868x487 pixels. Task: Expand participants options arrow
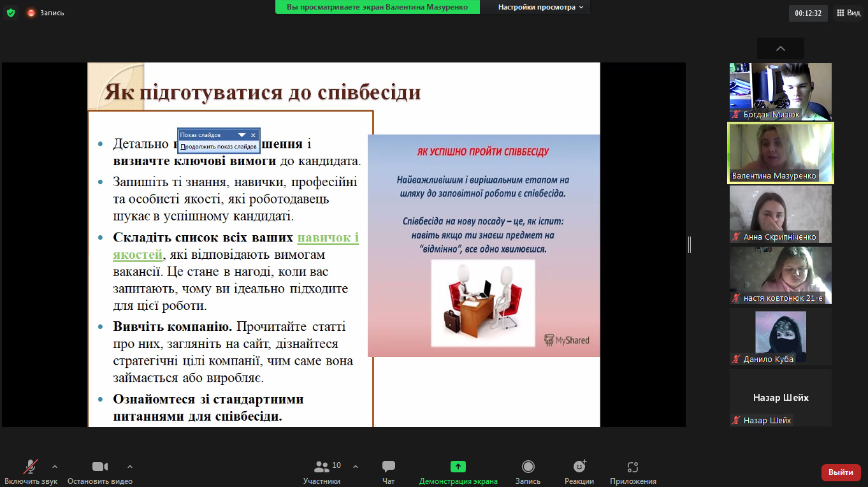coord(355,466)
